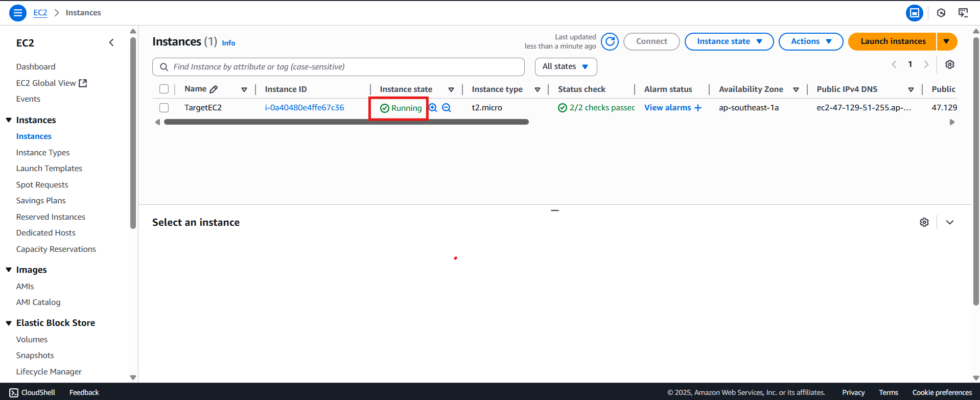Open the All states filter dropdown
The height and width of the screenshot is (400, 980).
[x=566, y=66]
